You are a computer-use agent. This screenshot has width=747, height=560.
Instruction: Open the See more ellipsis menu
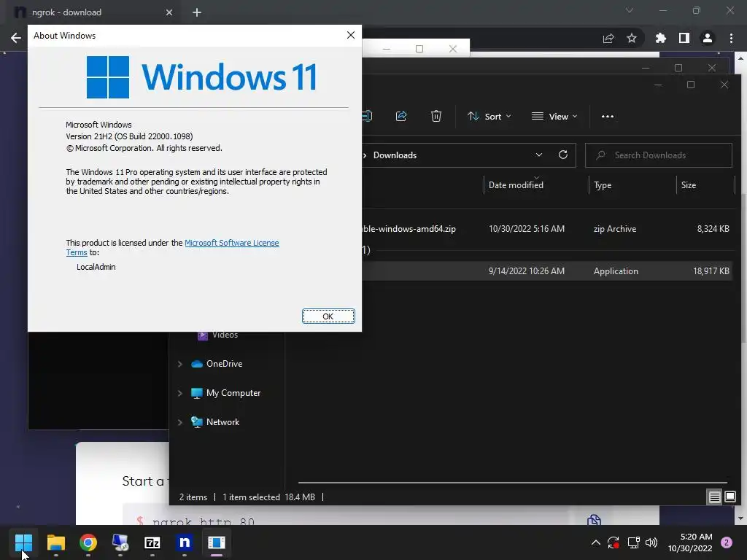pos(608,116)
